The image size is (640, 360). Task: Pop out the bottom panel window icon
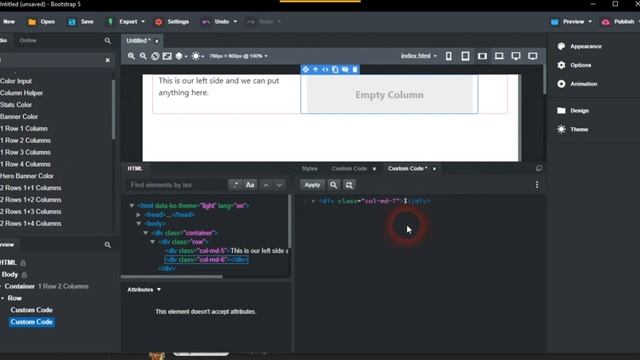[x=539, y=168]
